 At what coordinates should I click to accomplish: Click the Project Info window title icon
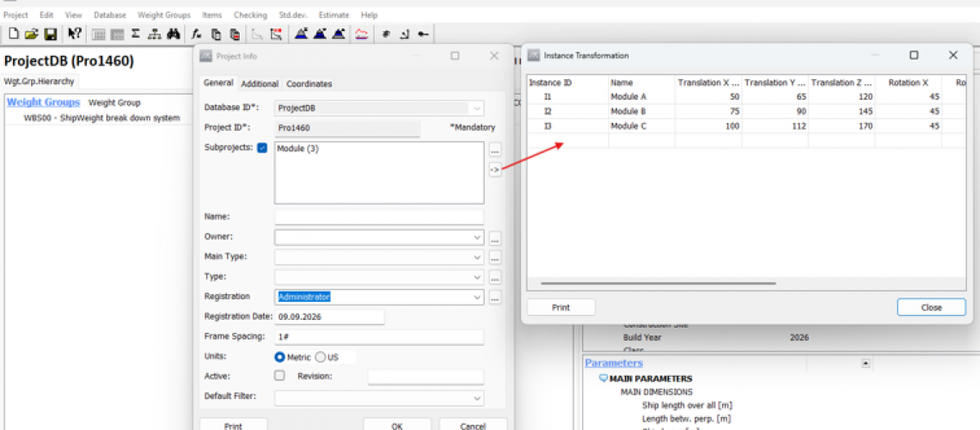[205, 56]
